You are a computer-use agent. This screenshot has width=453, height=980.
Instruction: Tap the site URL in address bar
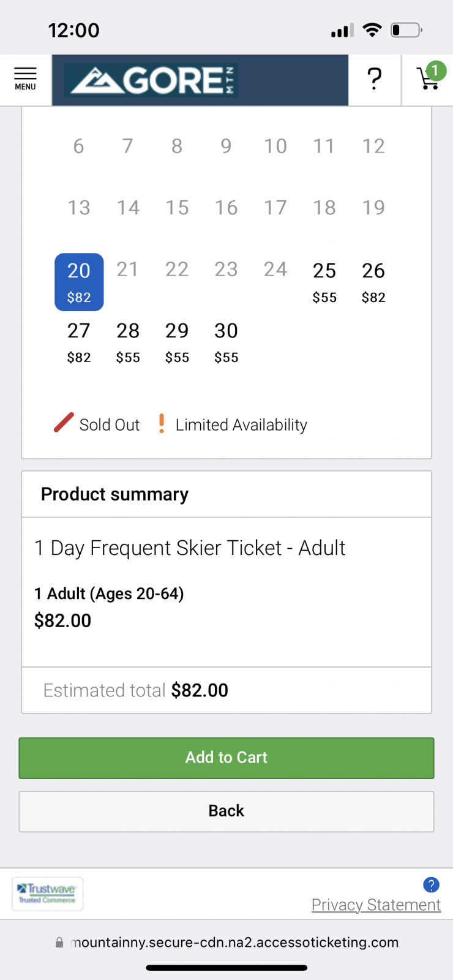[x=235, y=943]
